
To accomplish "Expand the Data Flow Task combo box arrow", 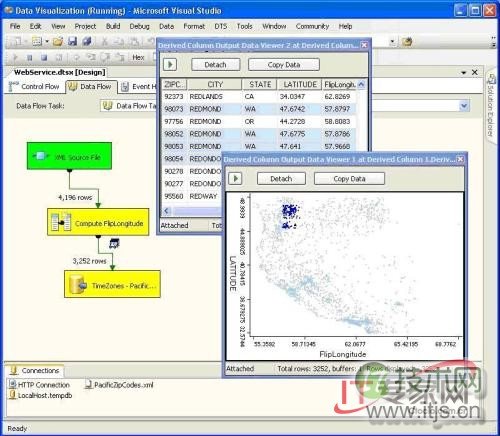I will [x=464, y=106].
